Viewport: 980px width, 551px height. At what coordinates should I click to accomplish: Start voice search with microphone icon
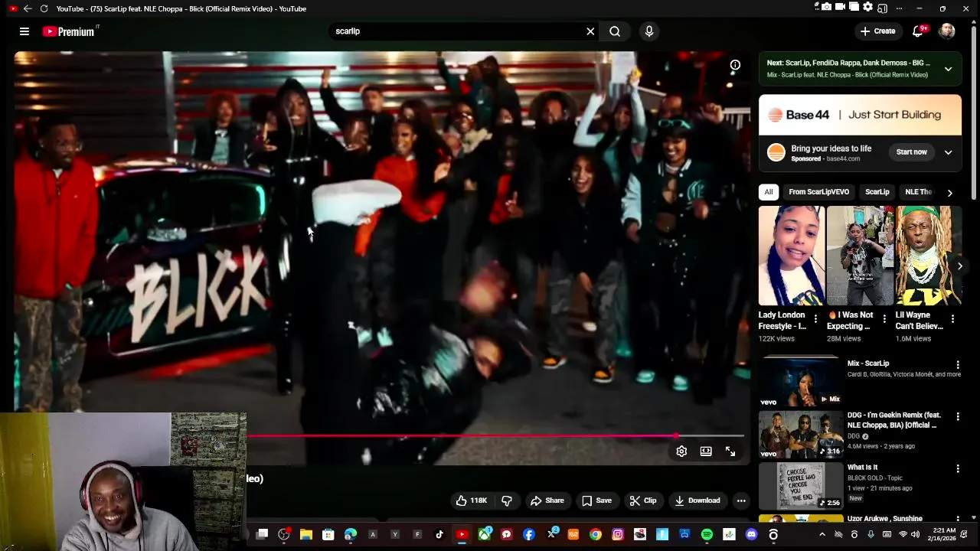649,31
